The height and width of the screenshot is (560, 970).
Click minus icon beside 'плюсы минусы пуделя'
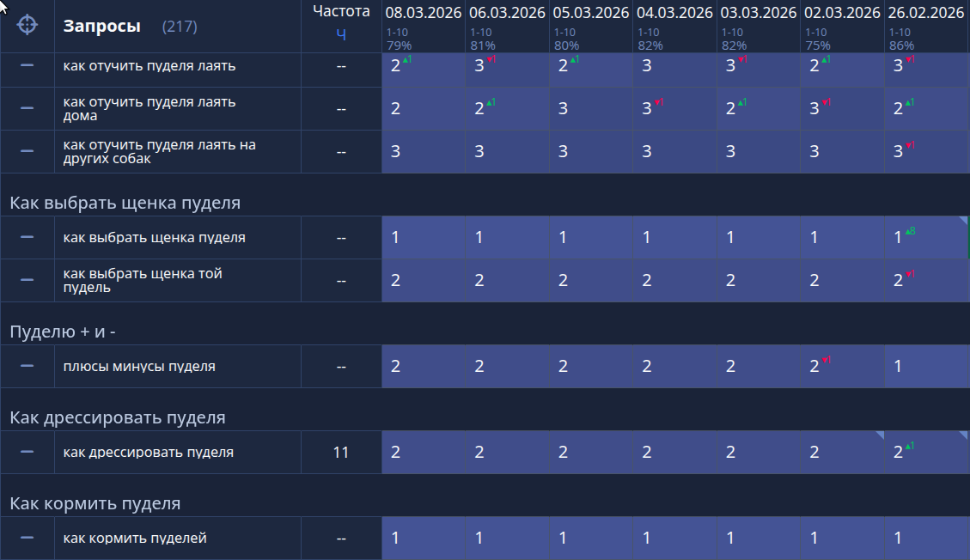pos(27,366)
